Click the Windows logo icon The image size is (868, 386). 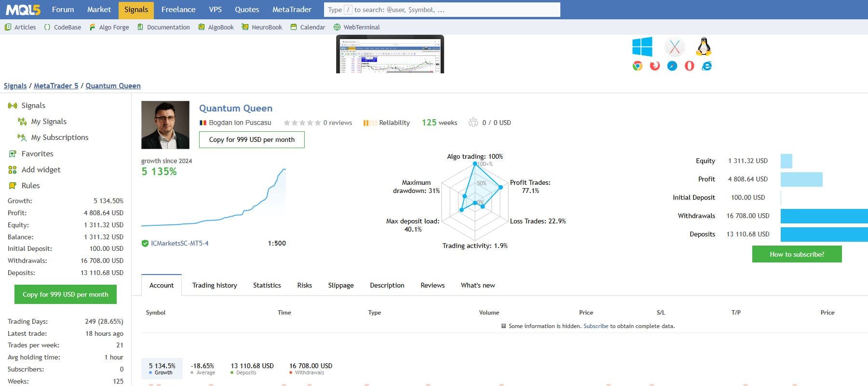642,47
